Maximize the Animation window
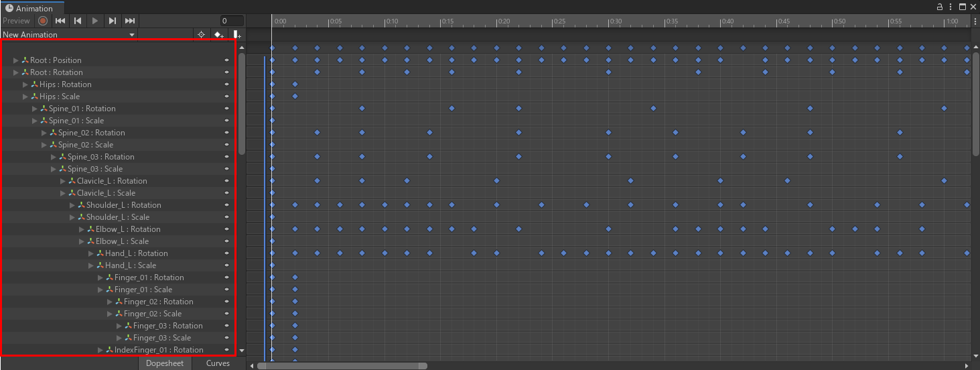This screenshot has height=370, width=980. [963, 7]
